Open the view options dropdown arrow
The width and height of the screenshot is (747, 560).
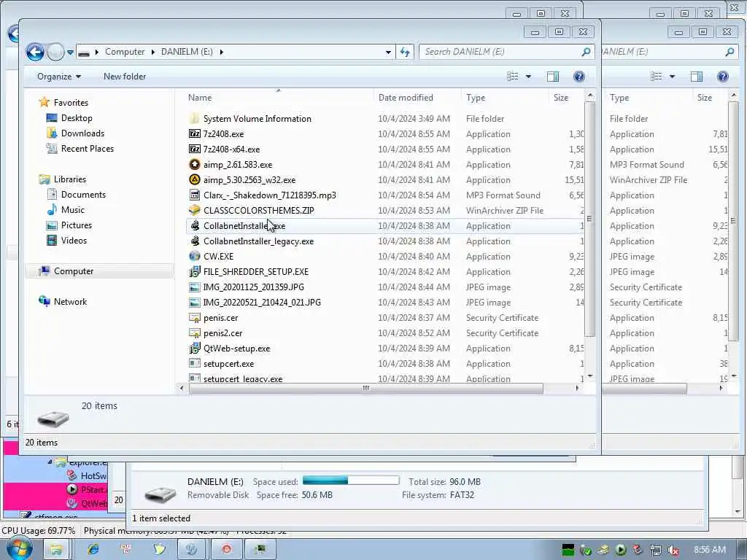tap(528, 77)
